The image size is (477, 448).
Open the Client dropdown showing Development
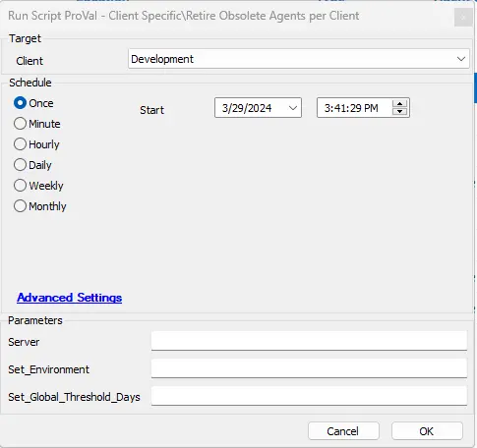coord(299,59)
